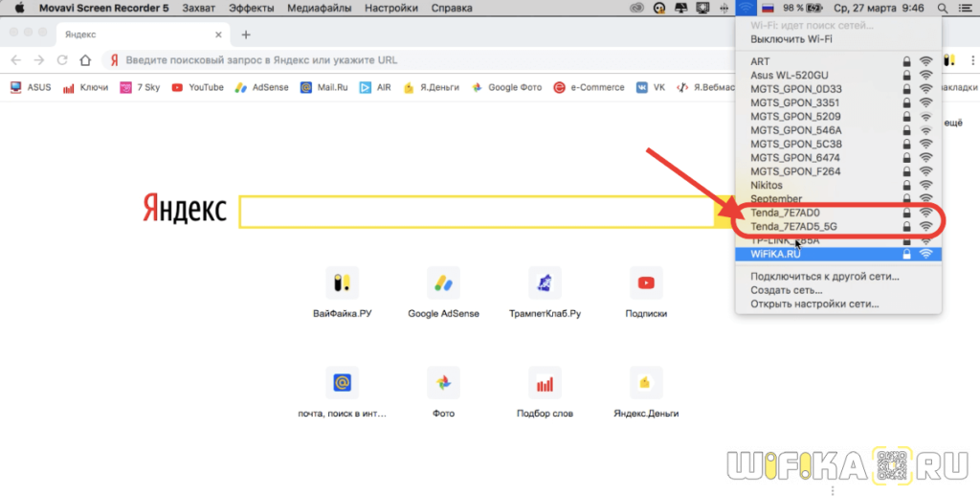Screen dimensions: 980x496
Task: Open the Эффекты menu
Action: (252, 8)
